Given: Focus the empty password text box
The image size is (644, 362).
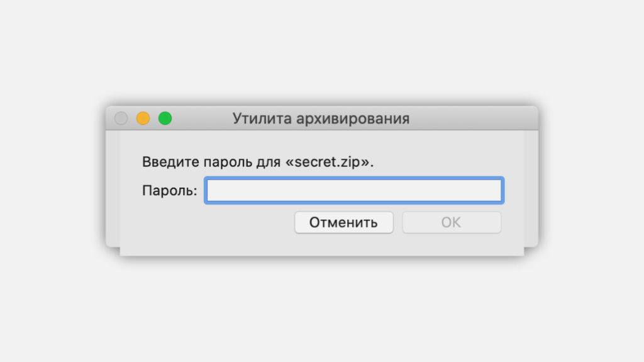Looking at the screenshot, I should click(354, 190).
